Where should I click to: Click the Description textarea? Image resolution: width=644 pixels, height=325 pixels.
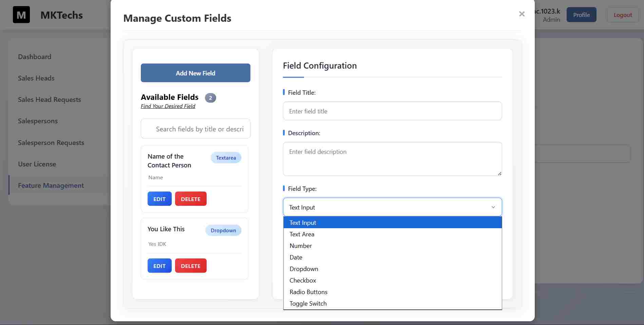click(392, 159)
